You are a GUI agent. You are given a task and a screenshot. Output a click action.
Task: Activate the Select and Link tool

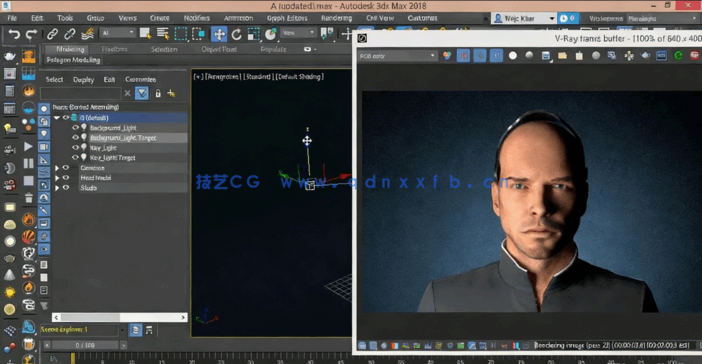52,34
